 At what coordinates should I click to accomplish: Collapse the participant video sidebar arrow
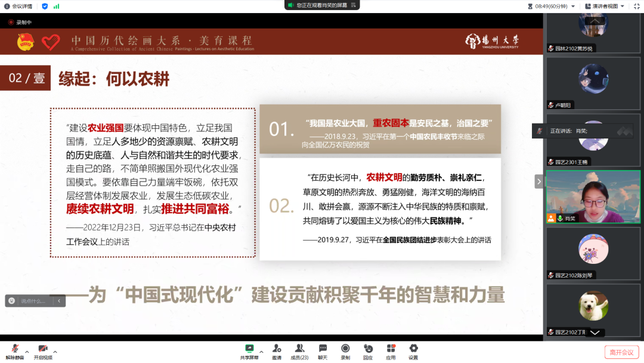tap(539, 181)
